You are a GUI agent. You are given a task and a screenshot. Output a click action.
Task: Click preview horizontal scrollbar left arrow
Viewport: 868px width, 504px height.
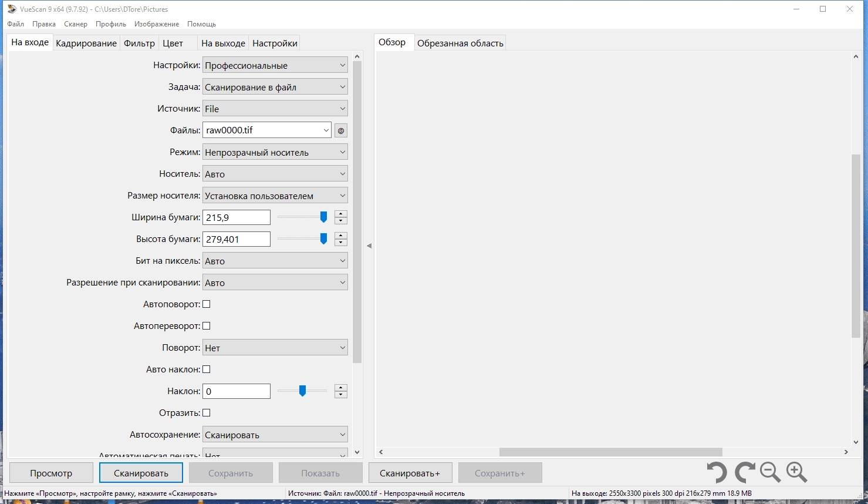pyautogui.click(x=381, y=452)
